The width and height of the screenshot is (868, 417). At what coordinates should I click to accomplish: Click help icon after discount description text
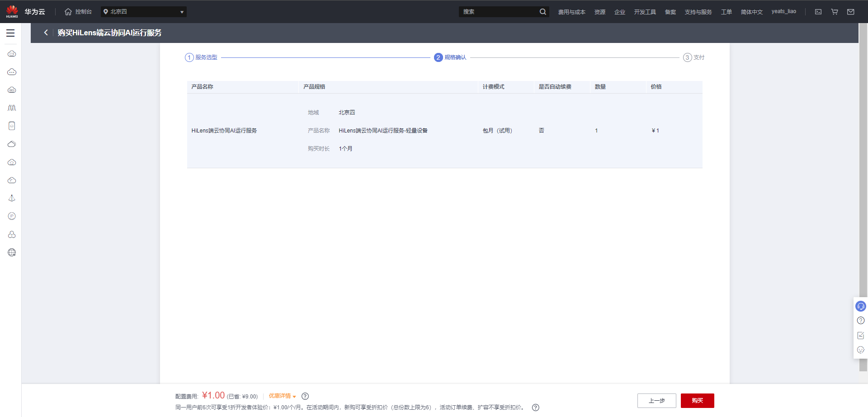[536, 408]
